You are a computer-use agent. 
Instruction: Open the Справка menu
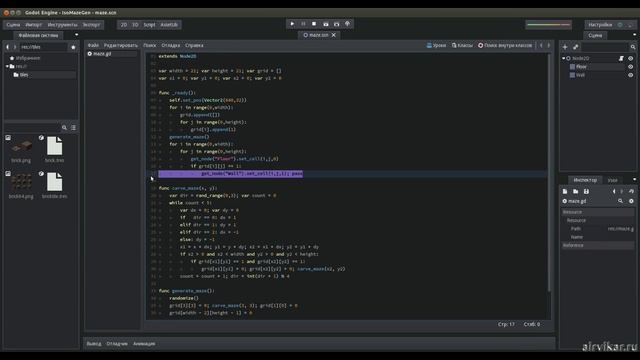click(x=194, y=45)
